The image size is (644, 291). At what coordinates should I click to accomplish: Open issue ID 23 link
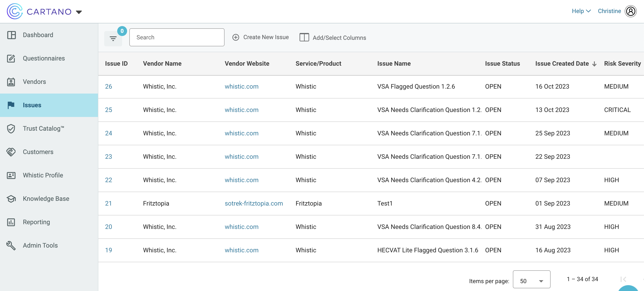point(108,157)
